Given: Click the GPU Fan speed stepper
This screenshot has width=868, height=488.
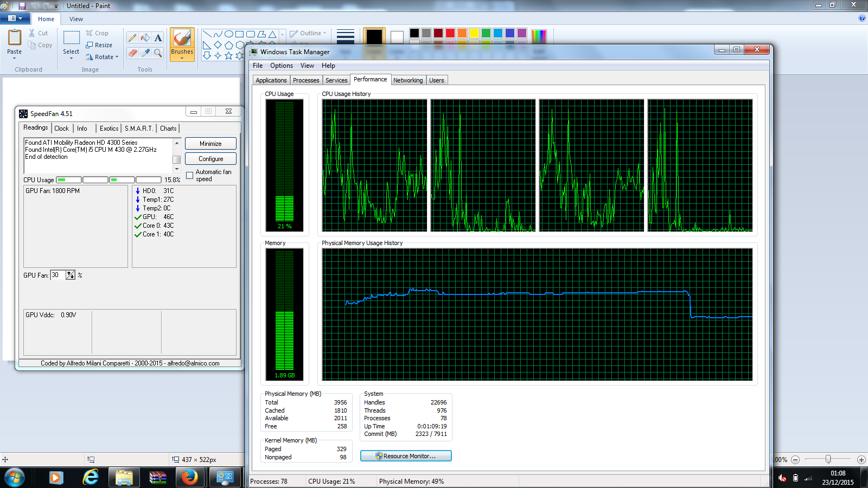Looking at the screenshot, I should coord(71,275).
